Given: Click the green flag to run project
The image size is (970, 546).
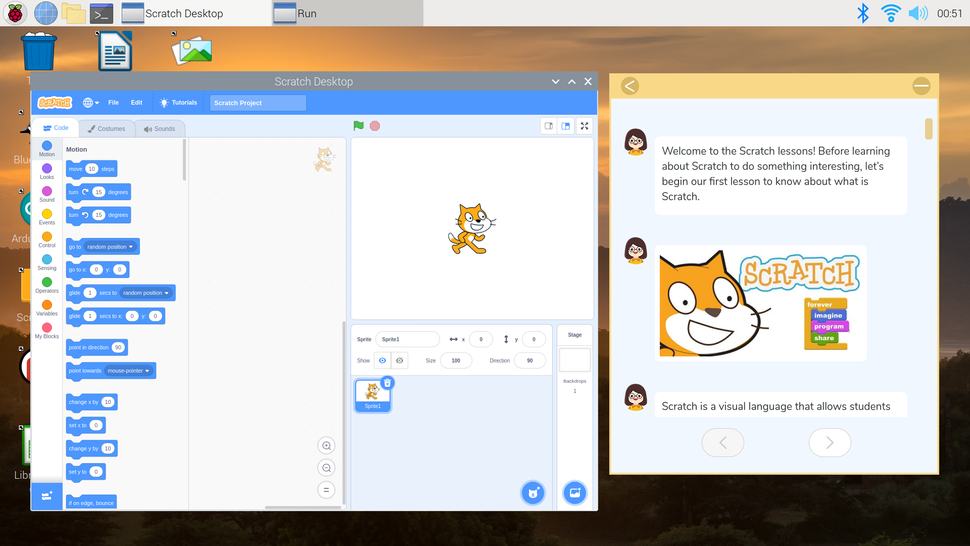Looking at the screenshot, I should [x=358, y=126].
